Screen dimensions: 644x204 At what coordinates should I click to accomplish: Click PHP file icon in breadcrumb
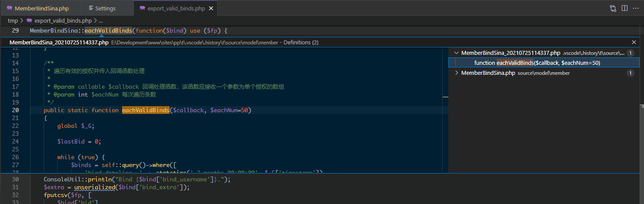(29, 20)
